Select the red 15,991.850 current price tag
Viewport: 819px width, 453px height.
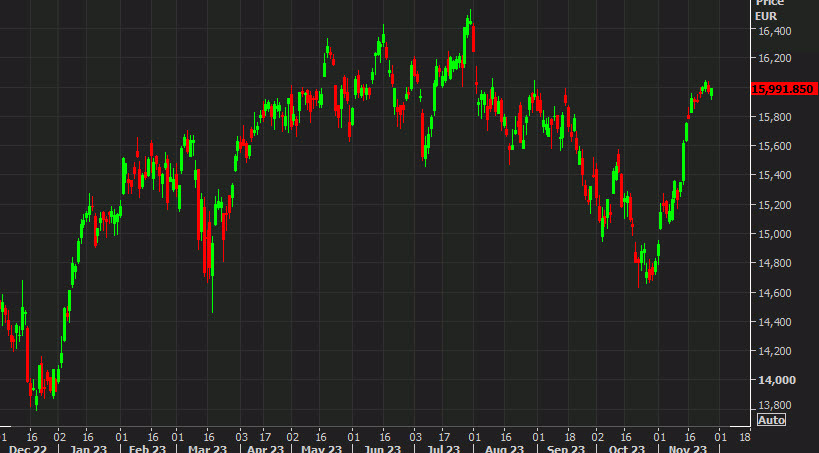783,89
